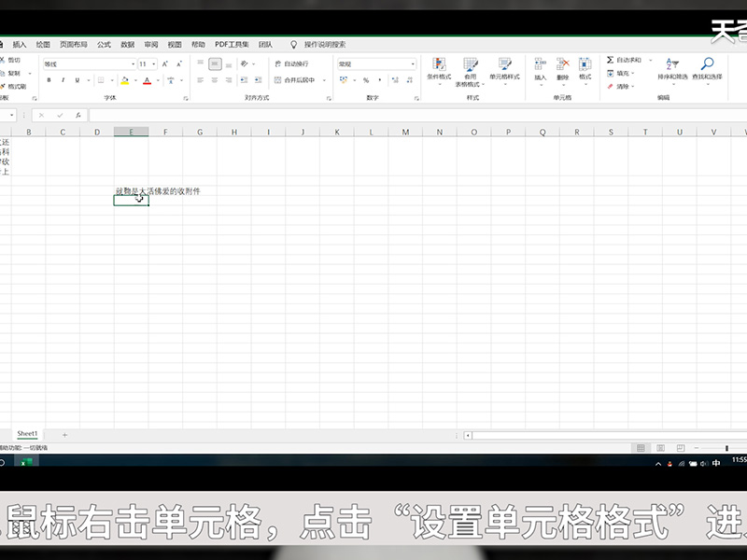The width and height of the screenshot is (747, 560).
Task: Apply the yellow fill color swatch
Action: click(x=125, y=80)
